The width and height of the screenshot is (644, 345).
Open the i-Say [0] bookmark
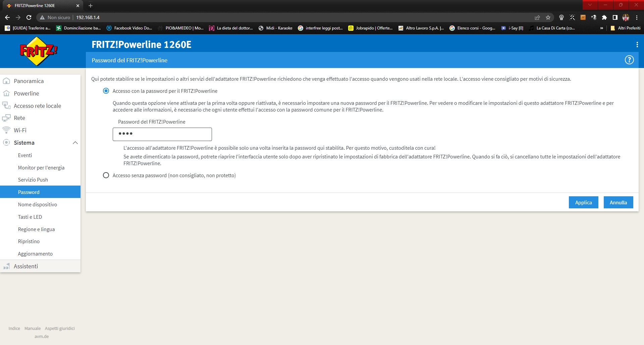512,28
